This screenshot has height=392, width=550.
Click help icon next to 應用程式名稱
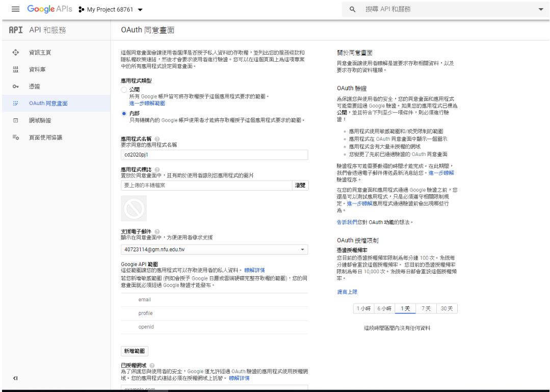click(156, 139)
